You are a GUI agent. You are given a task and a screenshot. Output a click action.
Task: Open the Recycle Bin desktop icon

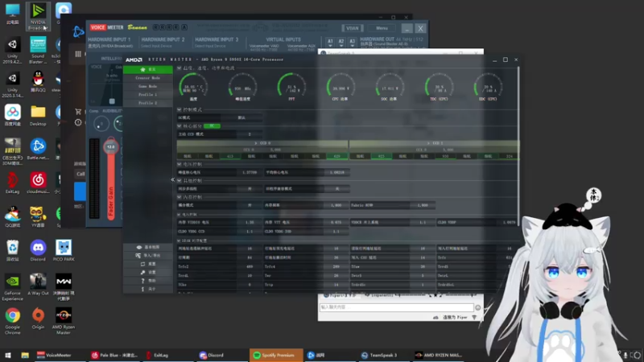(12, 250)
